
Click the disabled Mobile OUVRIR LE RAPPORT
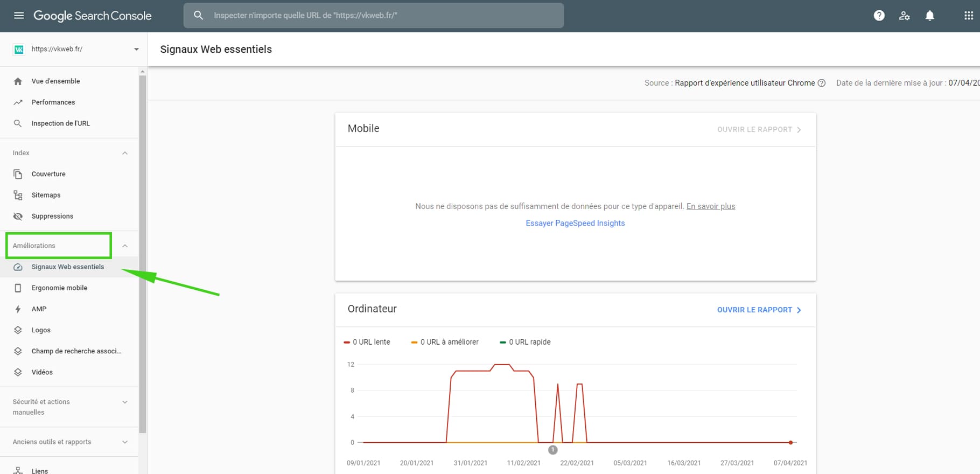[759, 129]
